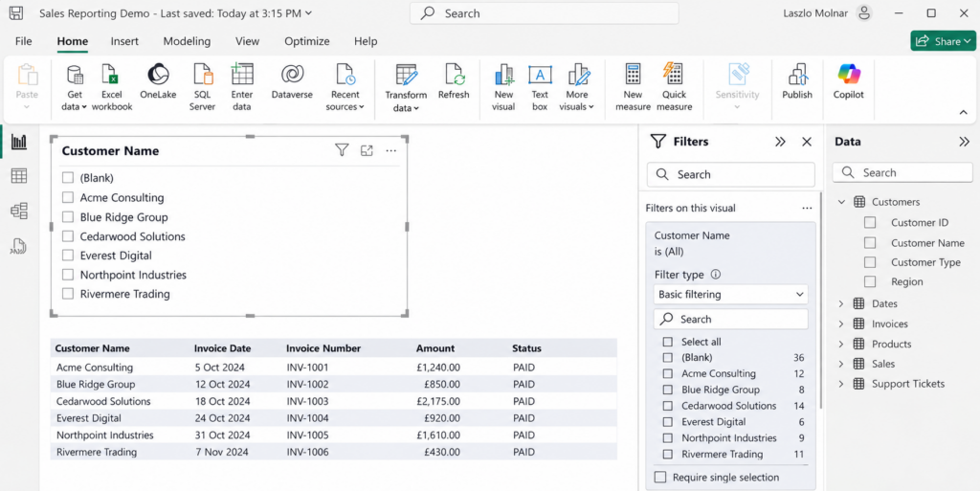This screenshot has width=980, height=491.
Task: Open Filters on this visual options
Action: click(807, 208)
